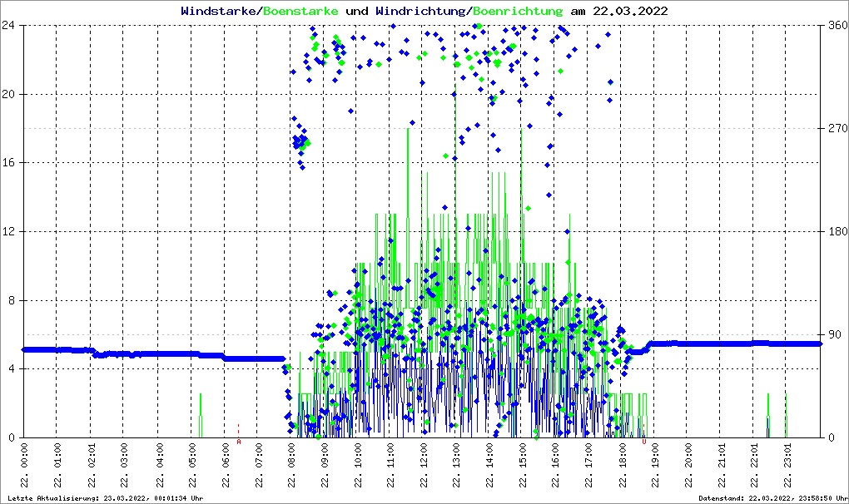Screen dimensions: 849x504
Task: Click the time label '22. 20:00'
Action: [688, 466]
